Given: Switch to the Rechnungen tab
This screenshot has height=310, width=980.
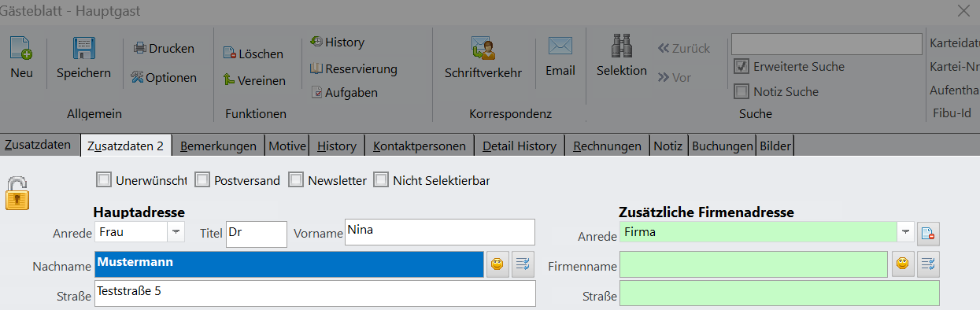Looking at the screenshot, I should (x=607, y=146).
